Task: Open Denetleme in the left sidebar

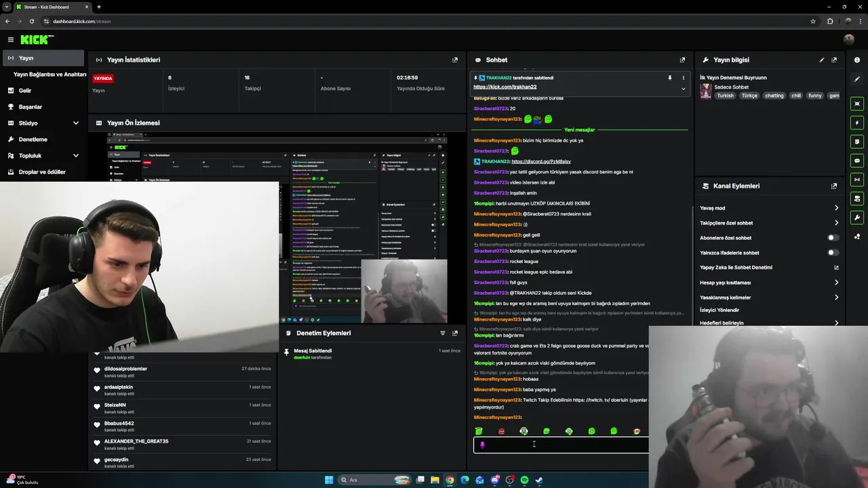Action: click(43, 140)
